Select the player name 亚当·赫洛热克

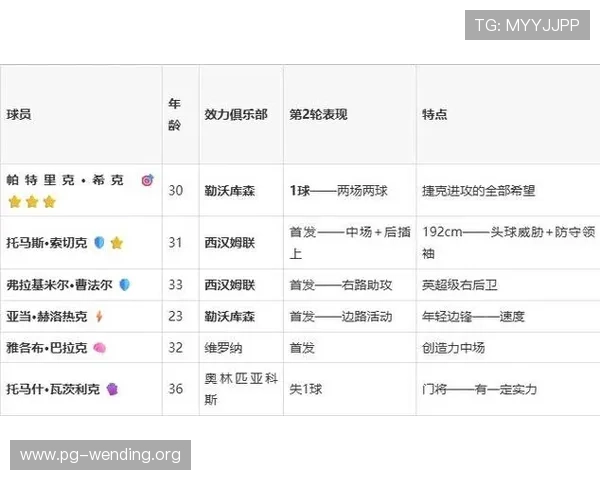[x=47, y=317]
